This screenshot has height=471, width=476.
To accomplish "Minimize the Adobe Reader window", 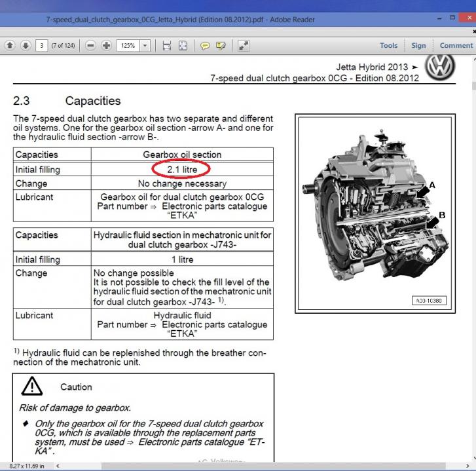I will (439, 19).
